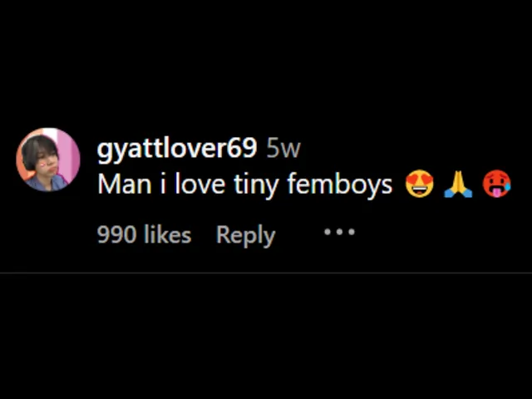Open the three-dot more options menu
The height and width of the screenshot is (399, 532).
tap(339, 232)
